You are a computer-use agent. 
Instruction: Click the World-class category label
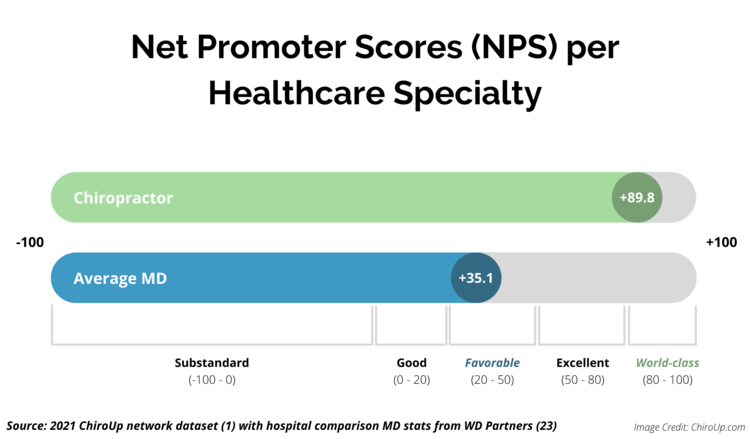(667, 363)
